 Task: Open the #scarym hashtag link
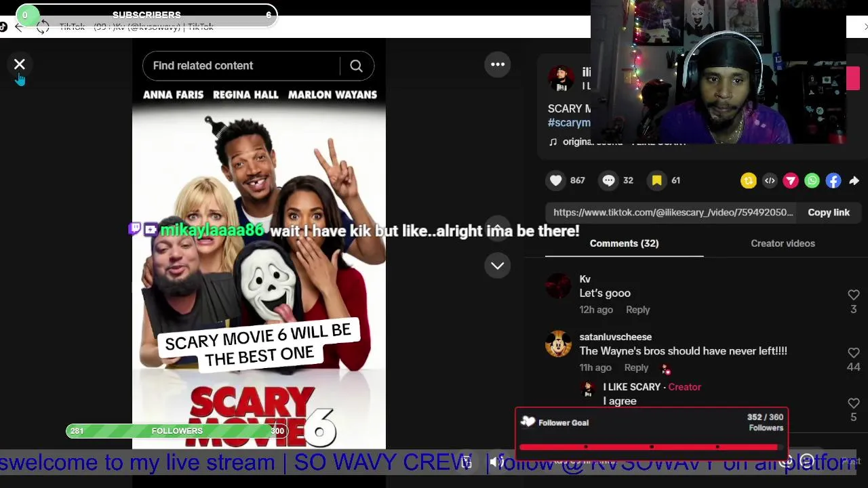coord(569,123)
